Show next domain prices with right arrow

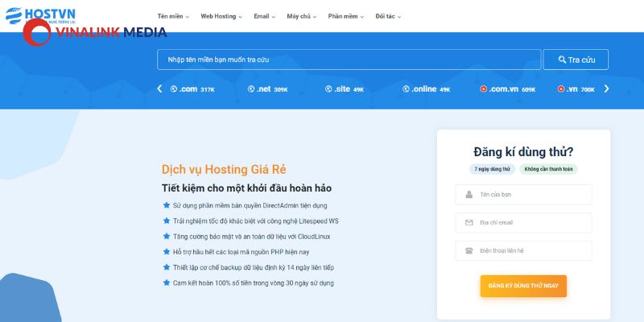pyautogui.click(x=606, y=89)
